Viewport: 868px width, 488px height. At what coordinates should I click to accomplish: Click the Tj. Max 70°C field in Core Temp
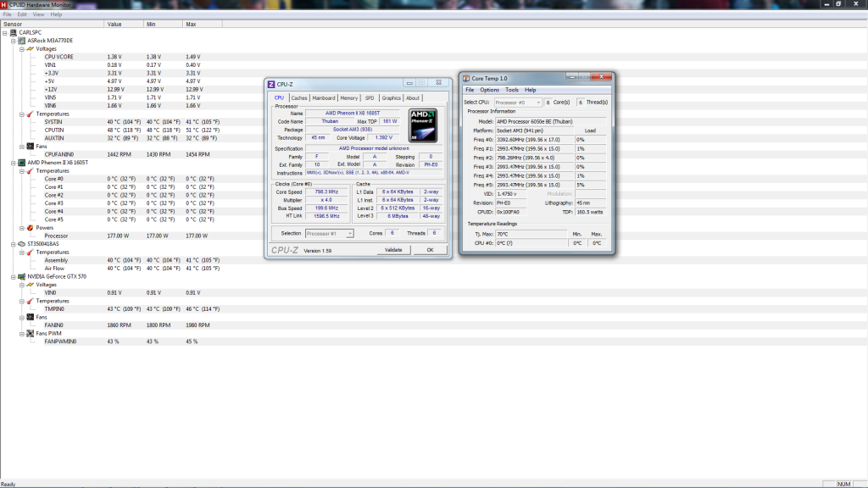pyautogui.click(x=531, y=234)
